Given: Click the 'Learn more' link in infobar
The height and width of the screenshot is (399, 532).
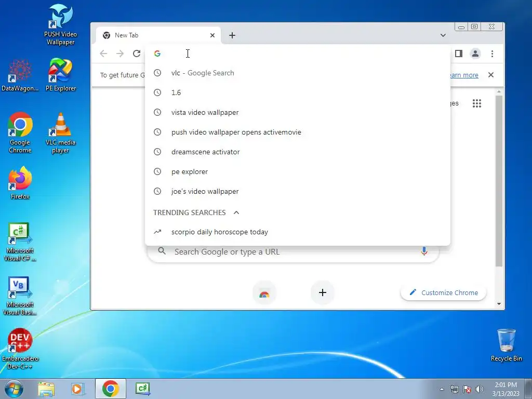Looking at the screenshot, I should pyautogui.click(x=464, y=75).
